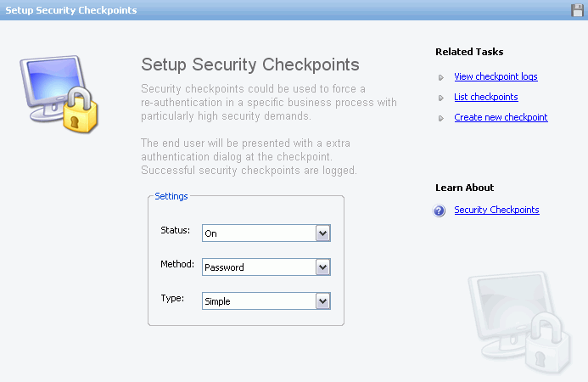Click the monitor with padlock icon
588x382 pixels.
[59, 94]
